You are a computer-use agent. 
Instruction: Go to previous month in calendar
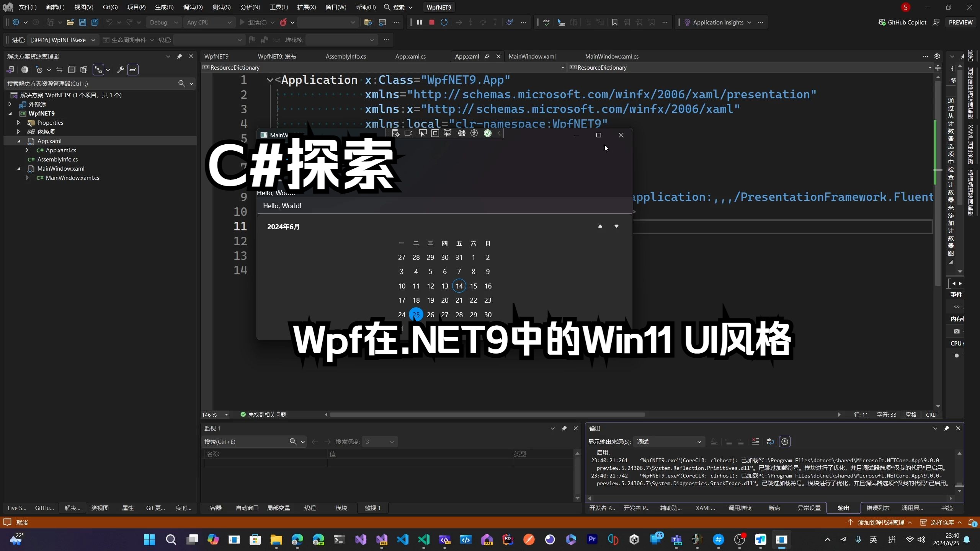[600, 226]
